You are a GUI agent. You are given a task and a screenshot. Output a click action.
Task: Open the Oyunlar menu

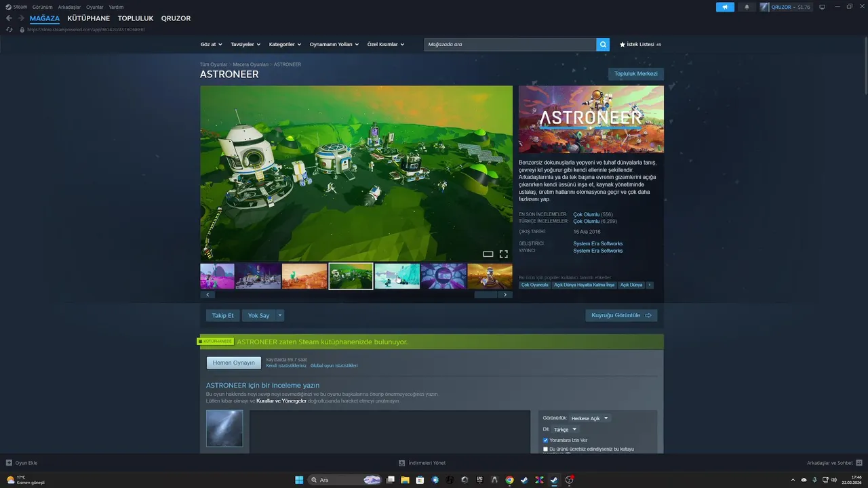95,7
